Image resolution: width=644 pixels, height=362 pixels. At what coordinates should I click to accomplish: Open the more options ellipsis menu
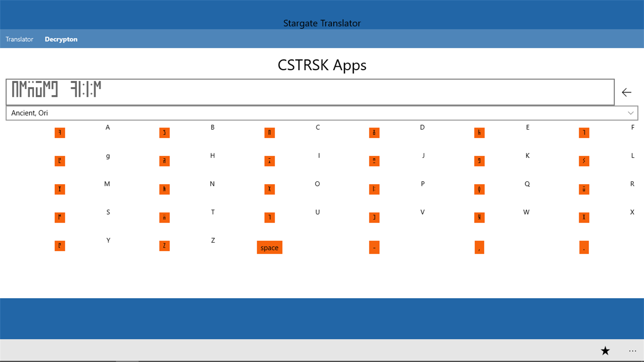(x=632, y=351)
